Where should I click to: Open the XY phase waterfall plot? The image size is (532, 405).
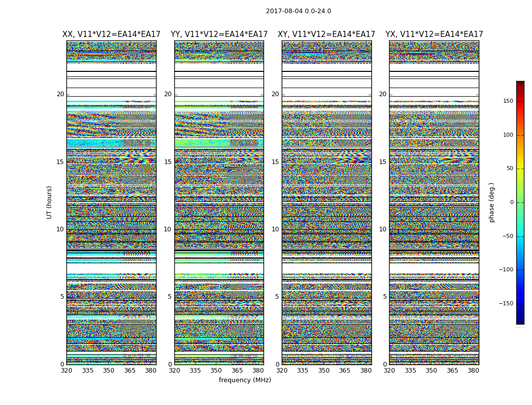(x=327, y=202)
